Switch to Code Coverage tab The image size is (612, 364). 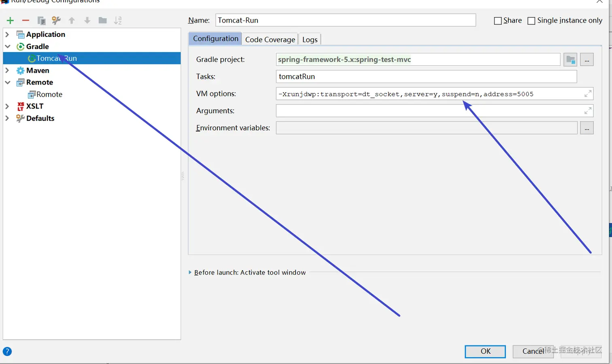point(270,40)
